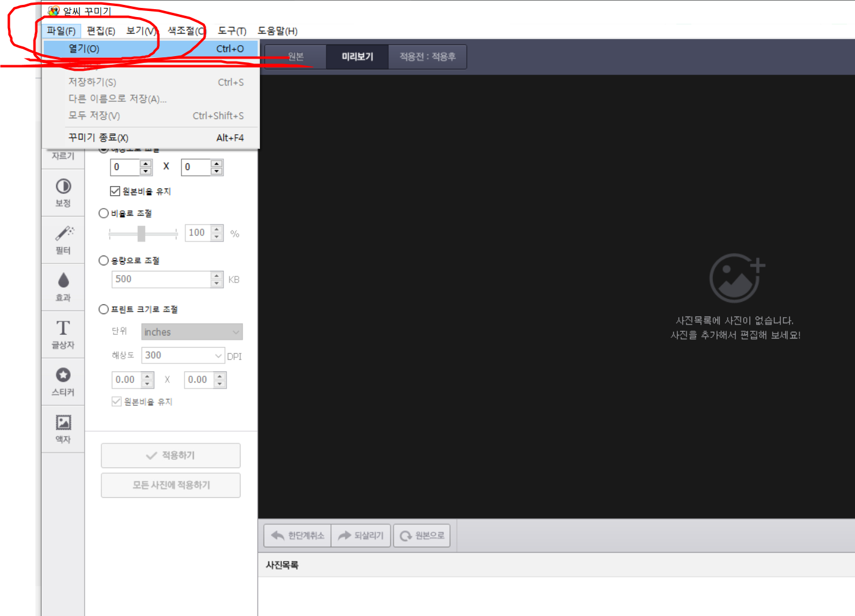Click the second print size 0.00 field
Viewport: 855px width, 616px height.
coord(199,380)
